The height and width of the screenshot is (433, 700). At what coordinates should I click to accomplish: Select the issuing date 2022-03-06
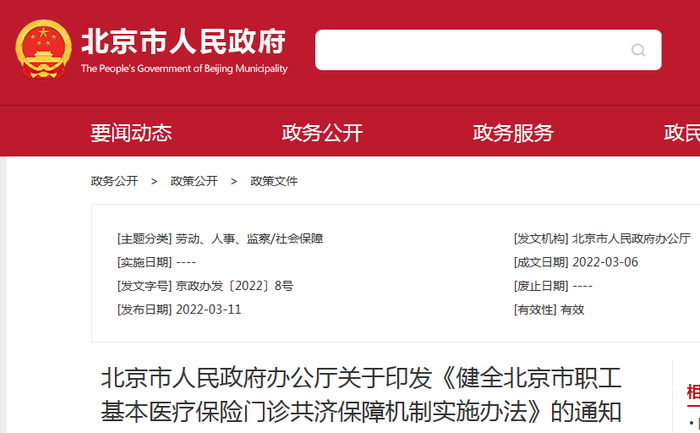[x=605, y=262]
